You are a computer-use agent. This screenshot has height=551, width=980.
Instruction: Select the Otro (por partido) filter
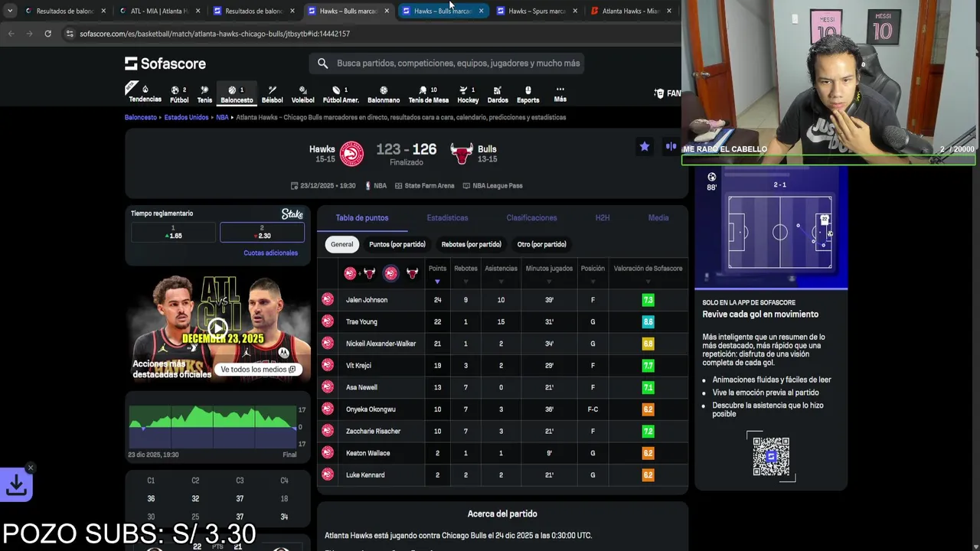pyautogui.click(x=541, y=244)
